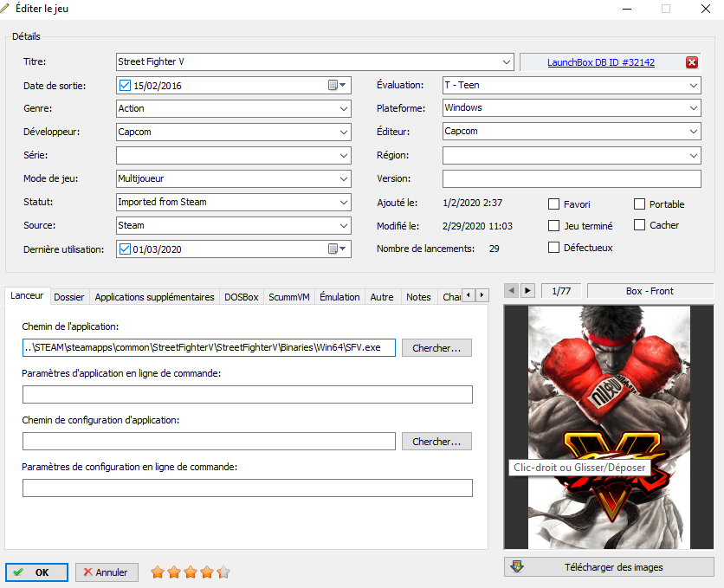Expand the Série dropdown
Viewport: 724px width, 588px height.
pyautogui.click(x=344, y=156)
